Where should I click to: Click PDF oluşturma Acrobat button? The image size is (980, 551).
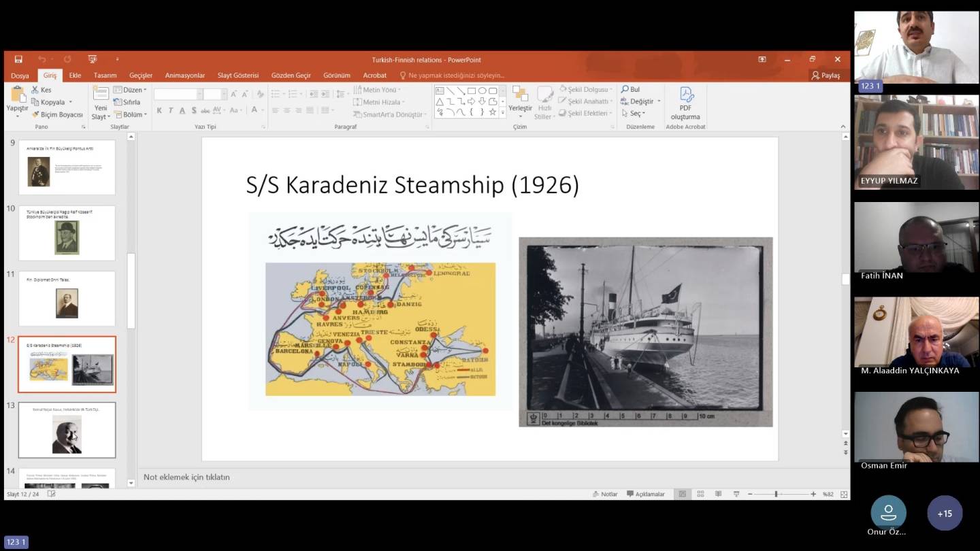685,103
